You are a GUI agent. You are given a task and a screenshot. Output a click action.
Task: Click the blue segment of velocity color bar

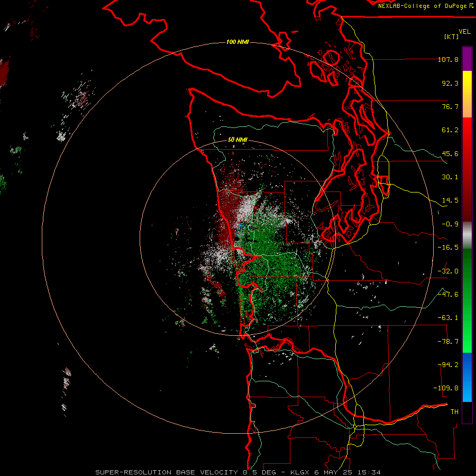tap(467, 377)
